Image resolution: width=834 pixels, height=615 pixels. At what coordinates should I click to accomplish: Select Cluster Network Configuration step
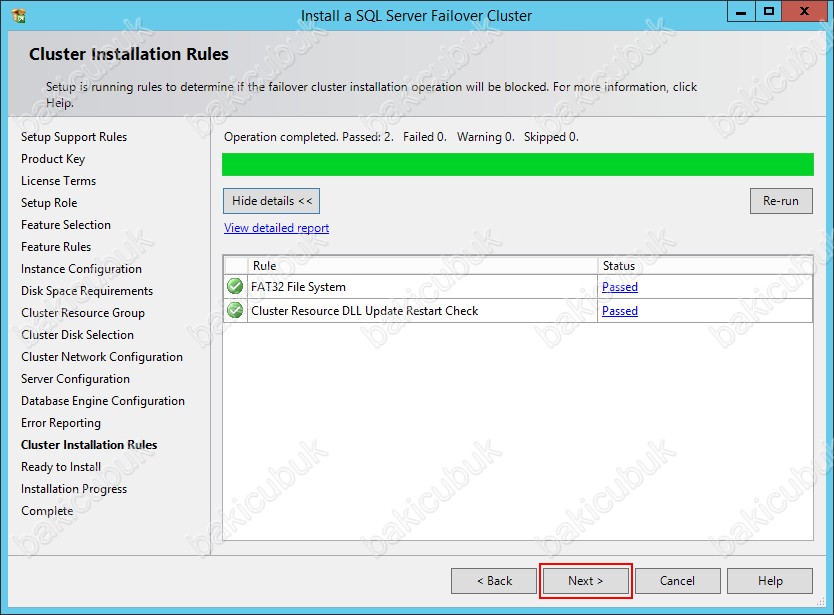pos(102,357)
